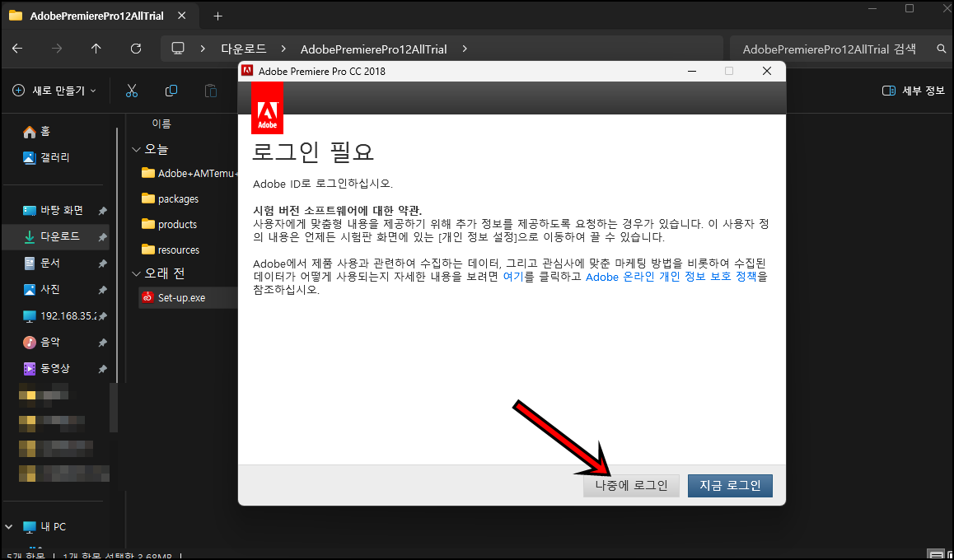Unpin '바탕 화면' using its pin icon
This screenshot has width=954, height=560.
[103, 211]
